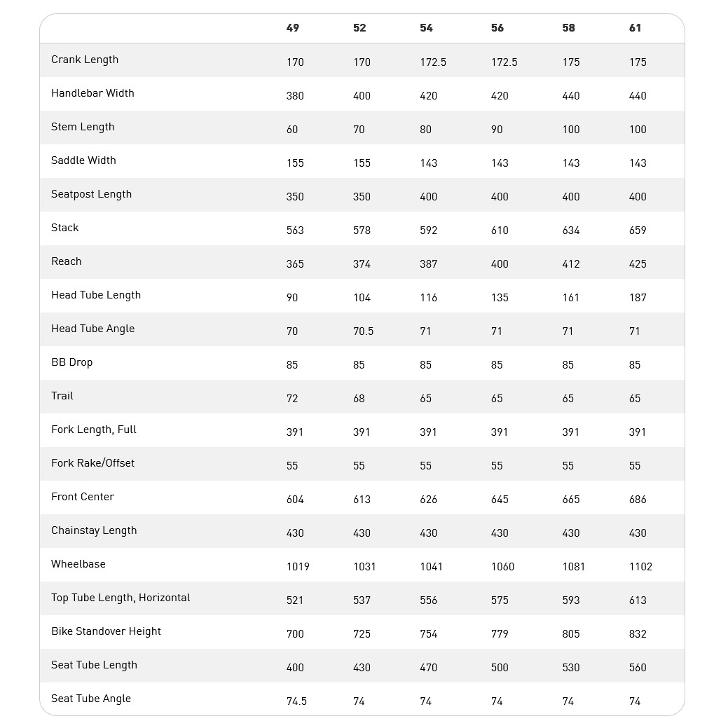Click the Seat Tube Angle row label
Image resolution: width=728 pixels, height=728 pixels.
click(91, 699)
